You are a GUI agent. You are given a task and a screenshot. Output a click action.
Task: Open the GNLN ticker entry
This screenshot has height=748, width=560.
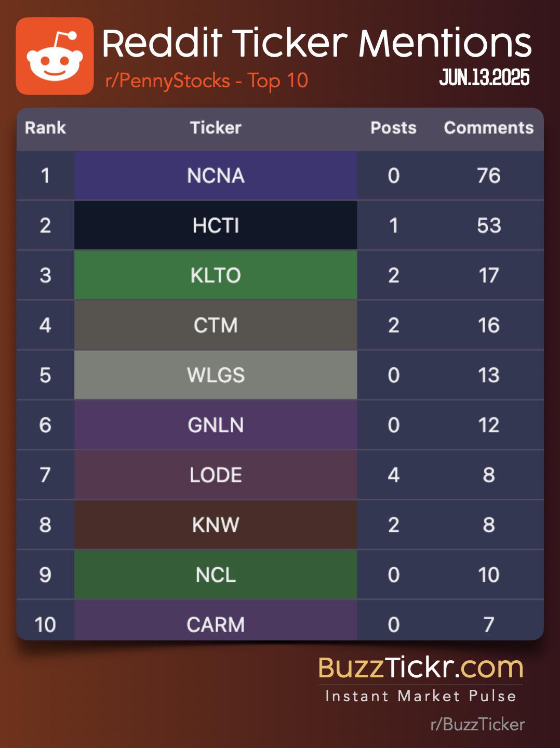click(x=216, y=425)
